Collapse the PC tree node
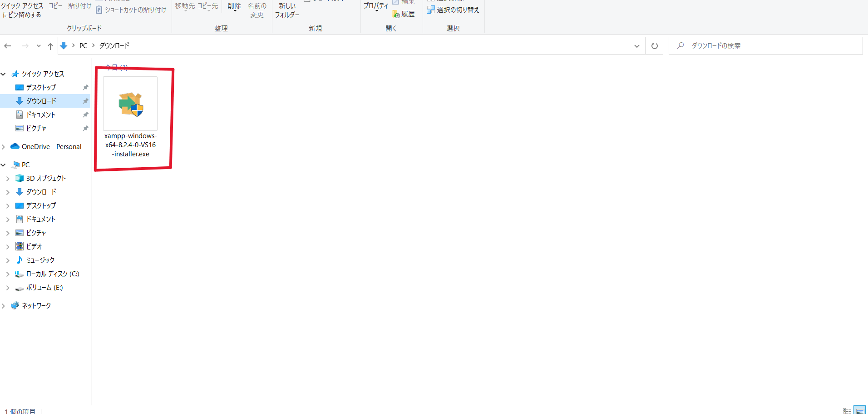This screenshot has height=414, width=868. point(4,165)
